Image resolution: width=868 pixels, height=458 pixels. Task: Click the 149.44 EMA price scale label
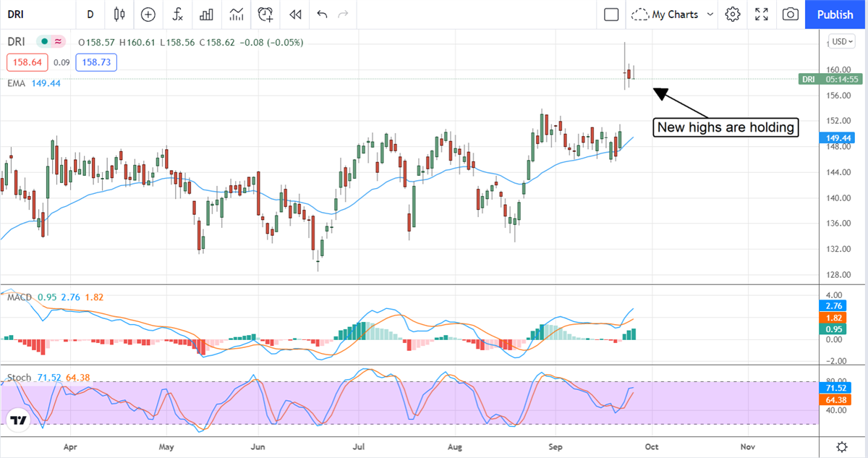pyautogui.click(x=837, y=137)
